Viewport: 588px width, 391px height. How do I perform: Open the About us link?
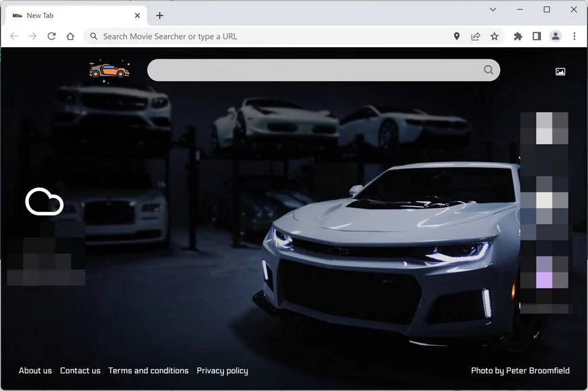[x=35, y=370]
